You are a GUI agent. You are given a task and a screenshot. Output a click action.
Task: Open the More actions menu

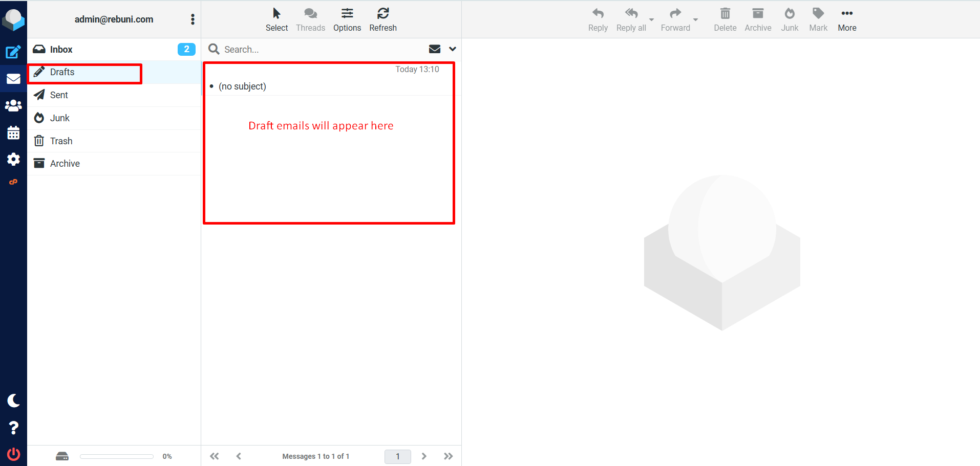(x=846, y=19)
